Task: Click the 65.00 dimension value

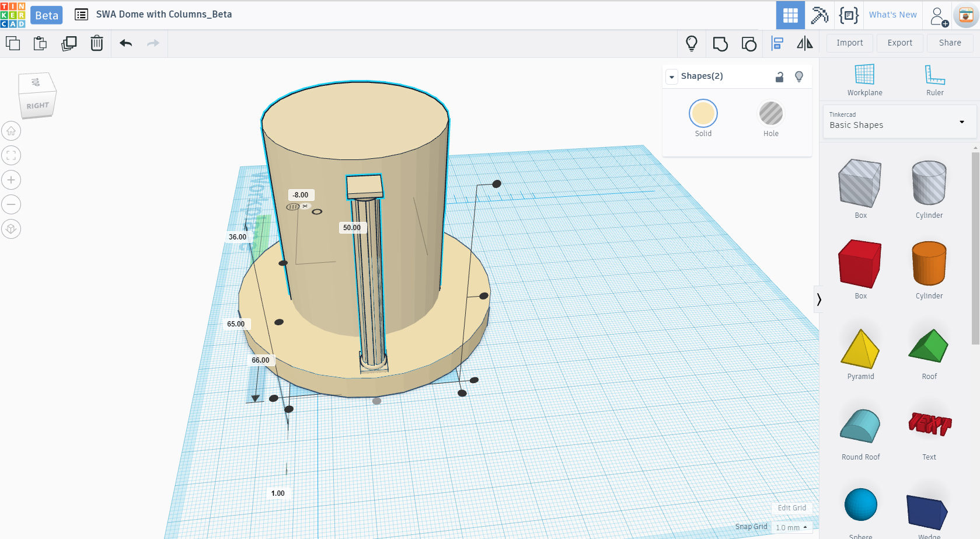Action: coord(236,324)
